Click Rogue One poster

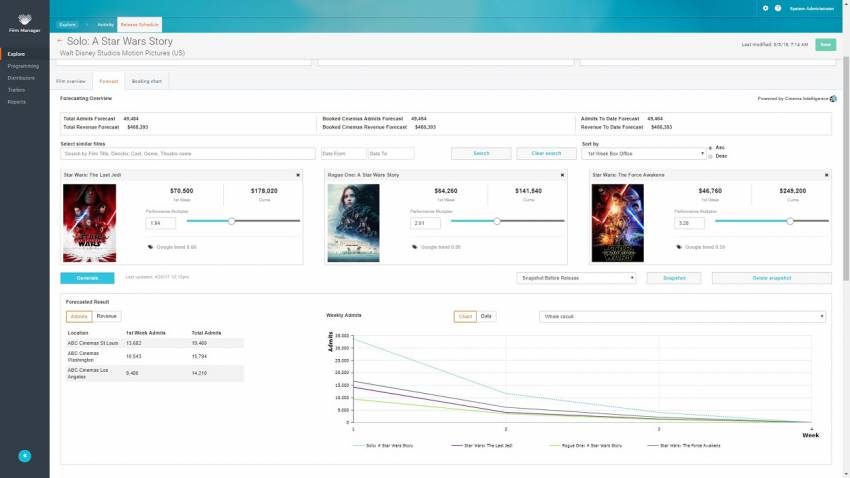pos(353,223)
